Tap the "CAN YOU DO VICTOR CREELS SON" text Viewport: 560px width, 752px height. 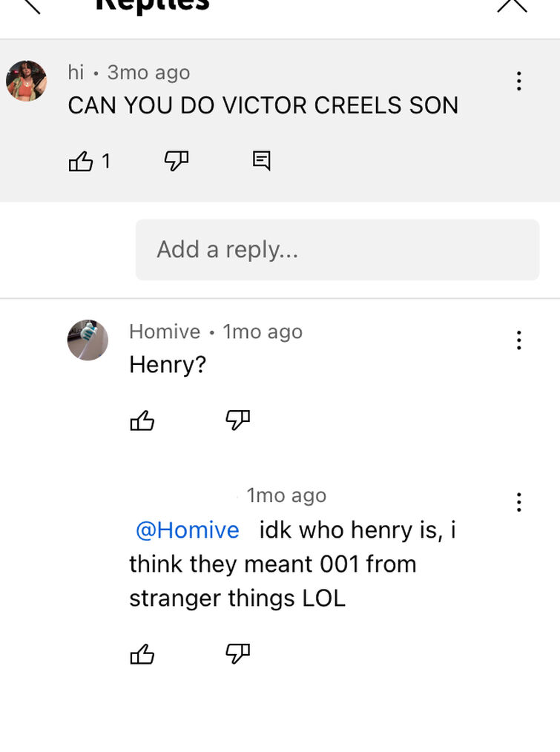point(263,105)
